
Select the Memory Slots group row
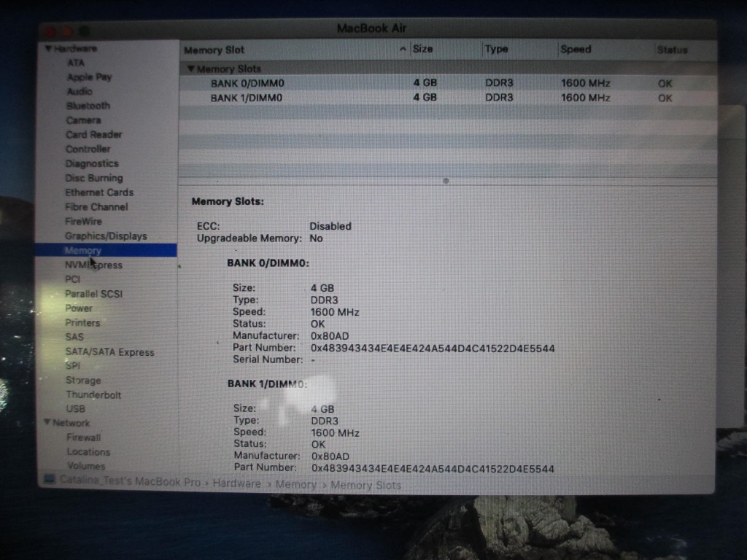tap(448, 69)
